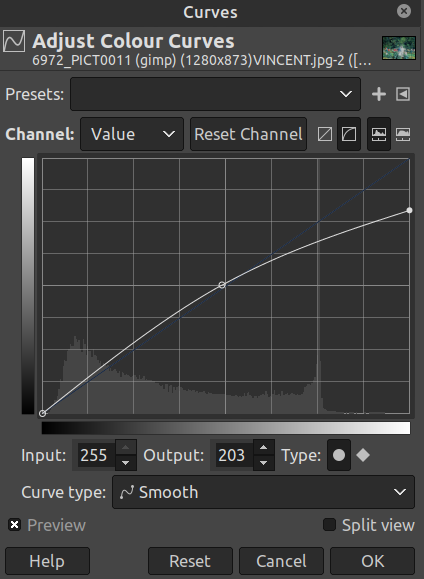The image size is (424, 579).
Task: Open the presets menu arrow icon
Action: click(x=403, y=94)
